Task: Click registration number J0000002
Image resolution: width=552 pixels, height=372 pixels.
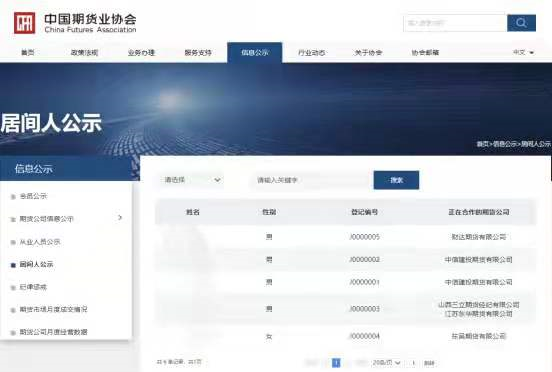Action: coord(365,260)
